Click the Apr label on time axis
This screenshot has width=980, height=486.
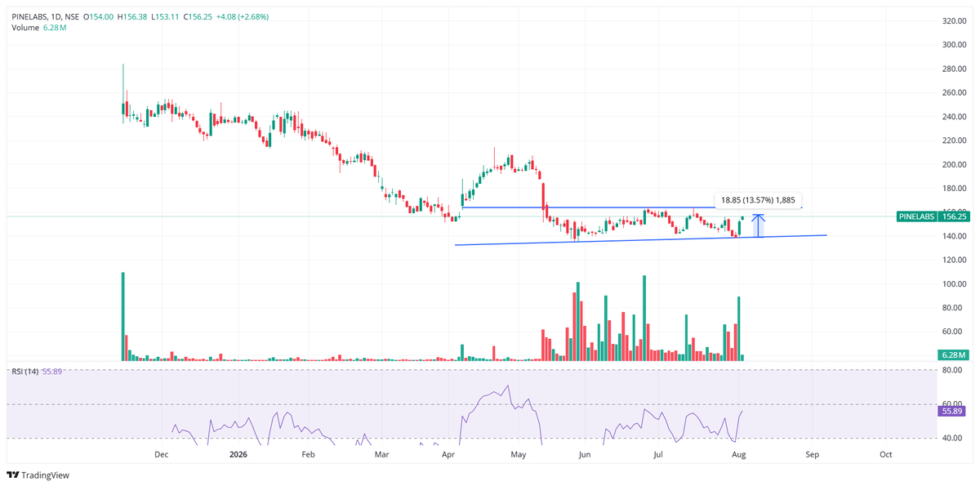pyautogui.click(x=448, y=453)
